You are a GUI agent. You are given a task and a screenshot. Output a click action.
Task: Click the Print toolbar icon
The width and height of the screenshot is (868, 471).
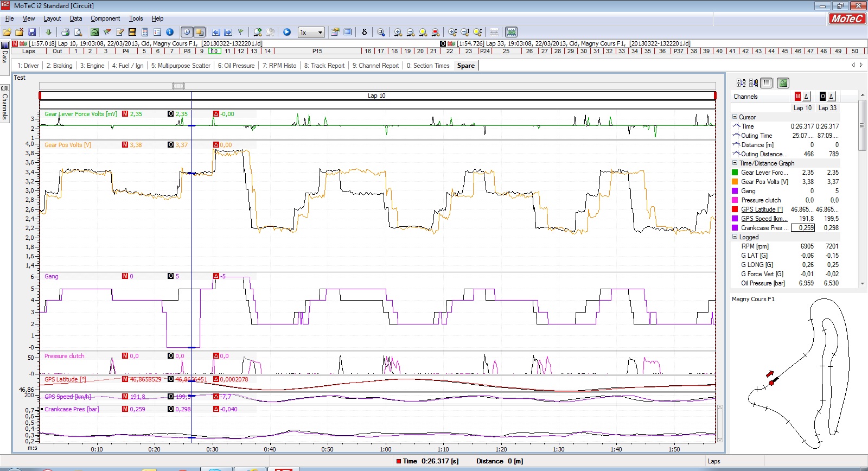pos(65,32)
